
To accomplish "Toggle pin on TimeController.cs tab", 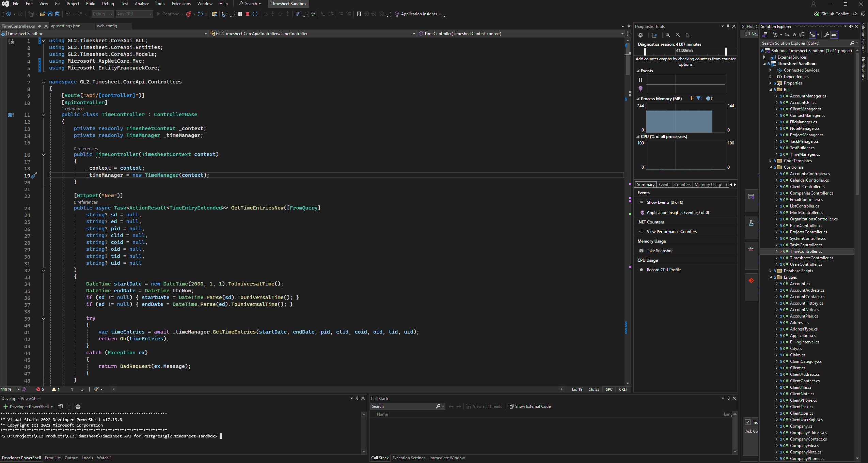I will 40,26.
